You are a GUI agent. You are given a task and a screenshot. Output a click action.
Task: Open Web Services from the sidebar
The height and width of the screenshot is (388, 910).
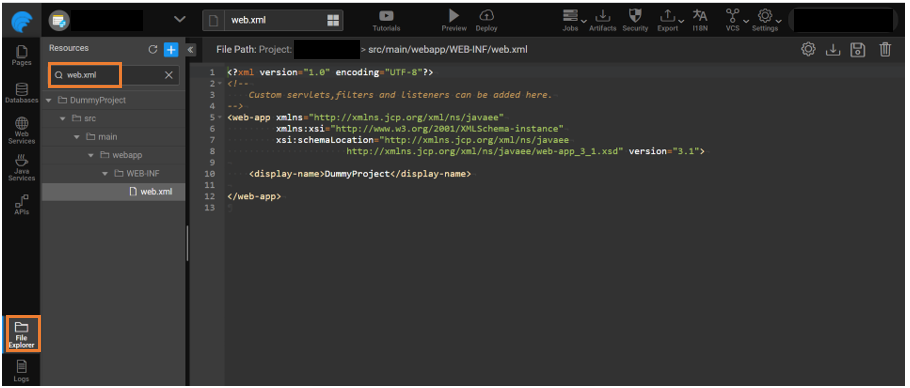tap(21, 130)
